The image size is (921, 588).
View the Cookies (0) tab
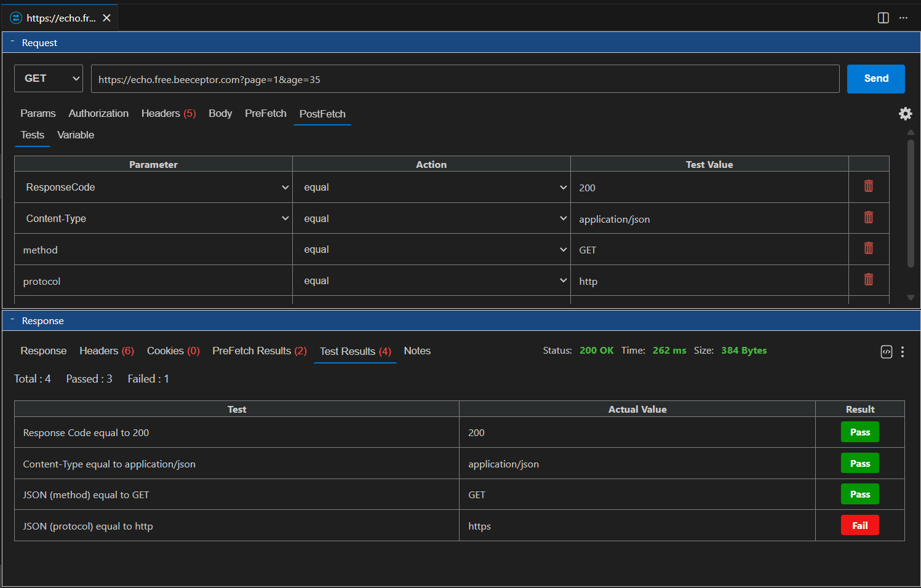(173, 351)
